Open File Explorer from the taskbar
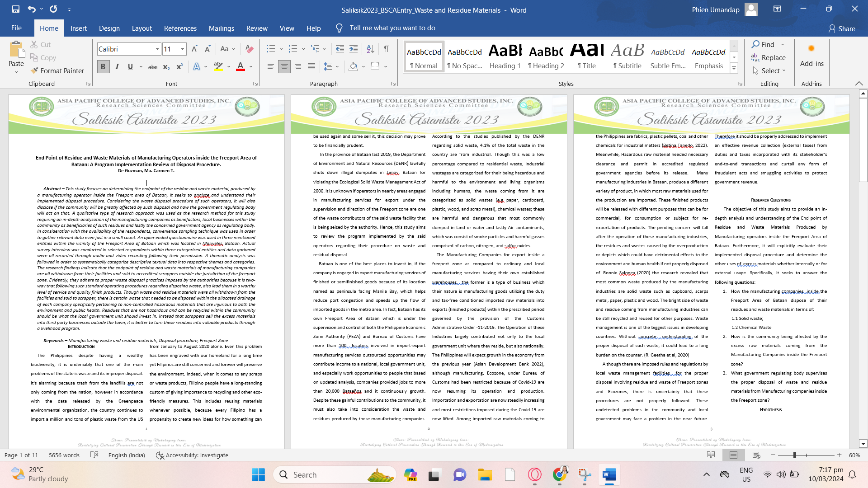 [485, 475]
